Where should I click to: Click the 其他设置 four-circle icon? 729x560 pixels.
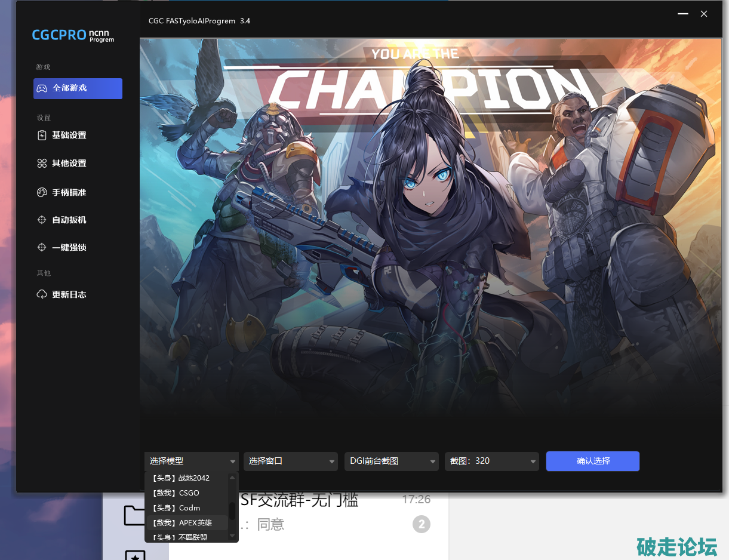coord(42,164)
